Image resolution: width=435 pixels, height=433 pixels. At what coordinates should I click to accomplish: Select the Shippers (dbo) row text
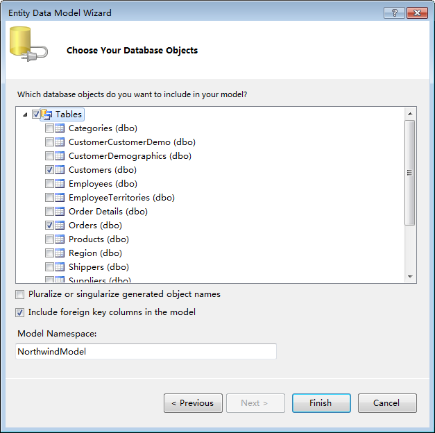tap(99, 267)
